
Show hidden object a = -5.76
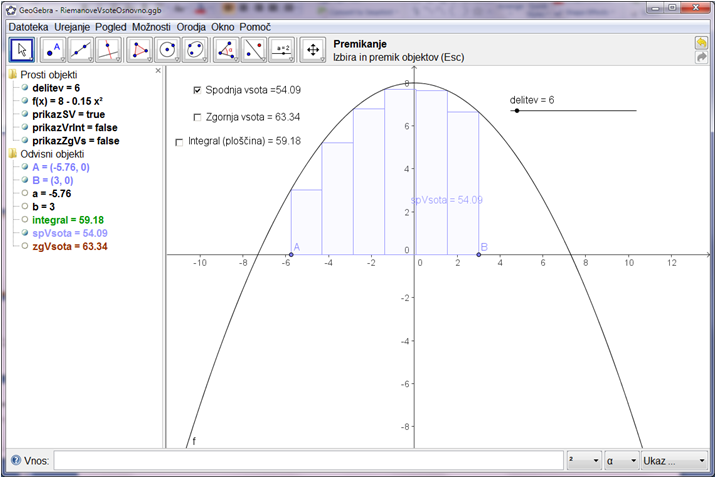pos(25,194)
